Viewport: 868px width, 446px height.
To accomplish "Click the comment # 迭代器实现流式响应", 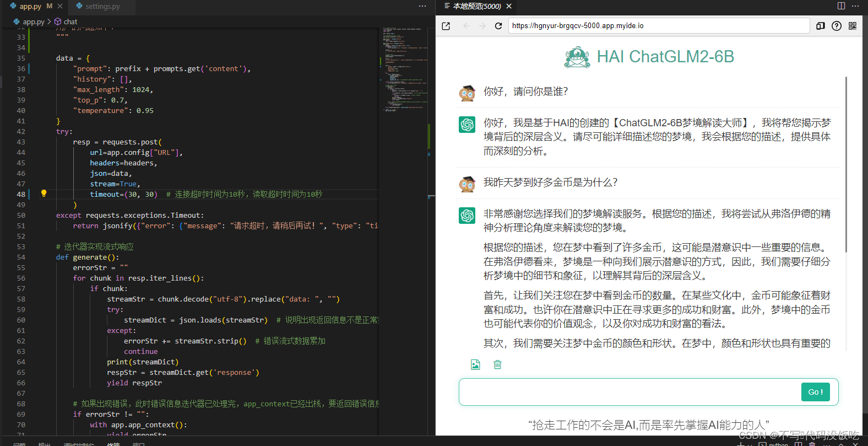I will pyautogui.click(x=95, y=246).
